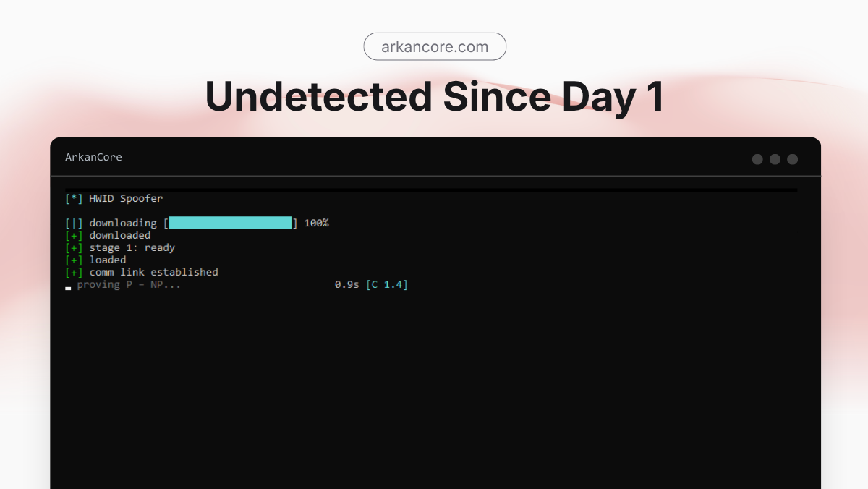Viewport: 868px width, 489px height.
Task: Click the rightmost window control dot
Action: click(792, 159)
